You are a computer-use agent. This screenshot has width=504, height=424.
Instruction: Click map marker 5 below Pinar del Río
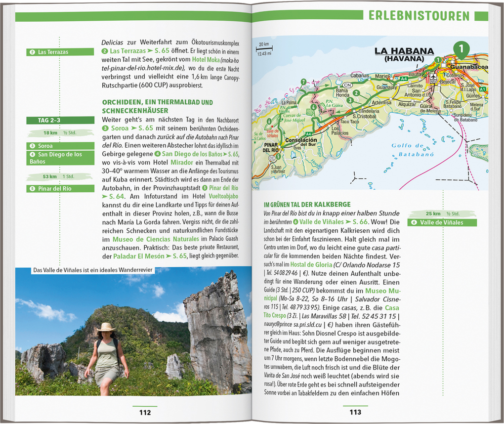[278, 157]
